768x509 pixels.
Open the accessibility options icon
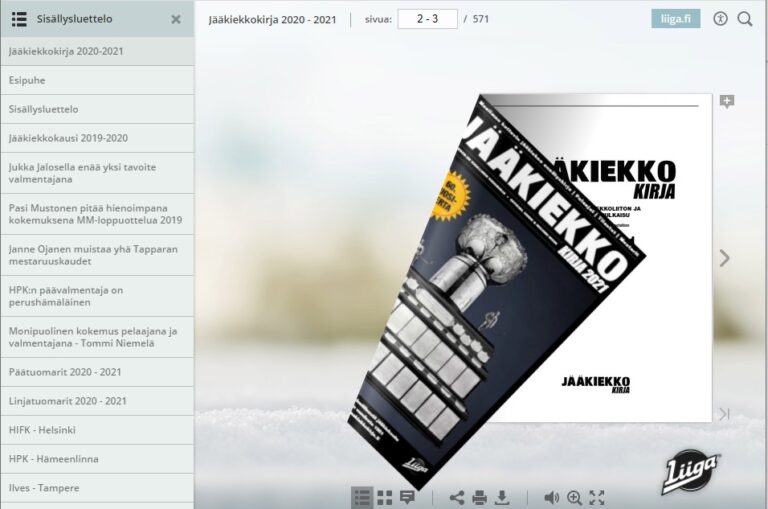click(720, 19)
